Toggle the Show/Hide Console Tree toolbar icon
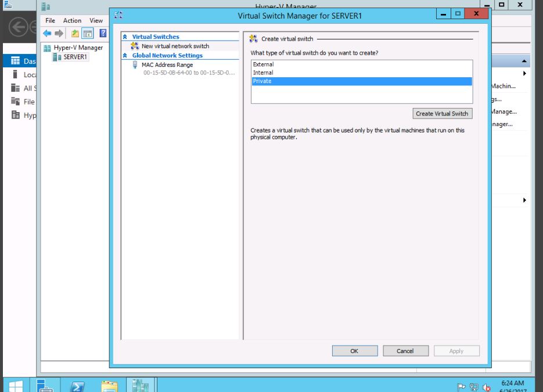This screenshot has width=543, height=392. pos(88,33)
